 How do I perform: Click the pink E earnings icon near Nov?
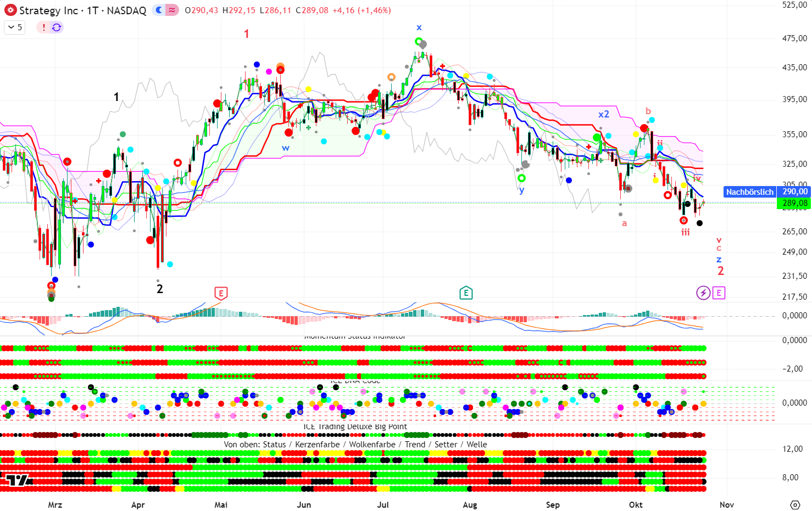pos(719,293)
